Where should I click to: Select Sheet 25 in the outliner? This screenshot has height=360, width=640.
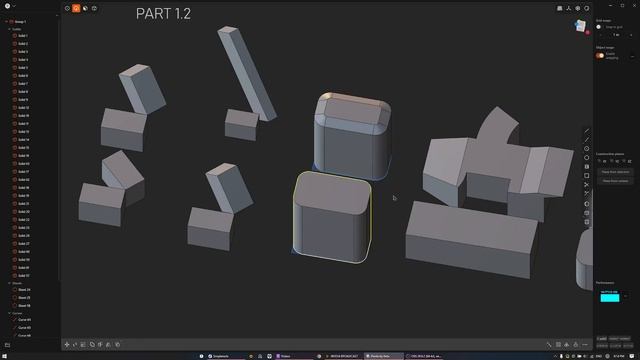pyautogui.click(x=24, y=298)
